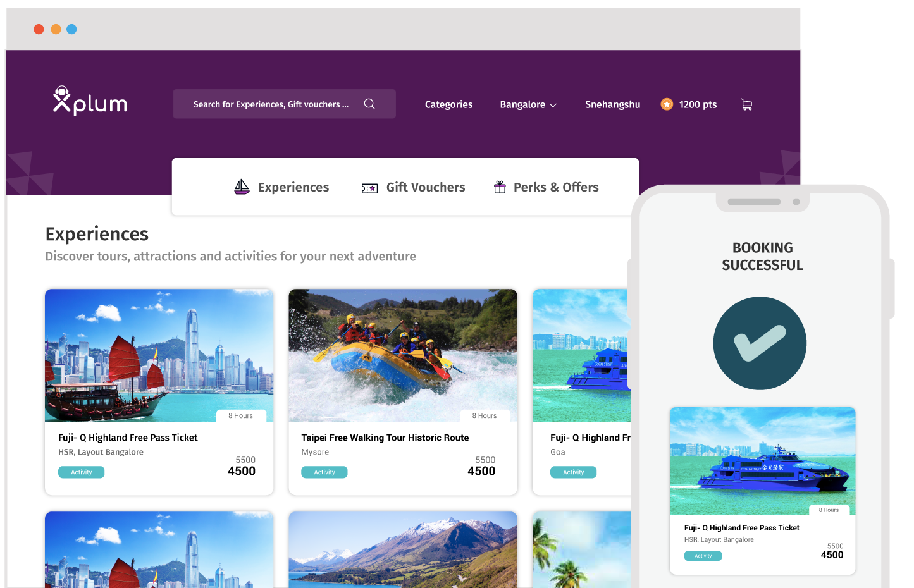Click the Activity tag on Goa card
Image resolution: width=914 pixels, height=588 pixels.
pyautogui.click(x=573, y=472)
